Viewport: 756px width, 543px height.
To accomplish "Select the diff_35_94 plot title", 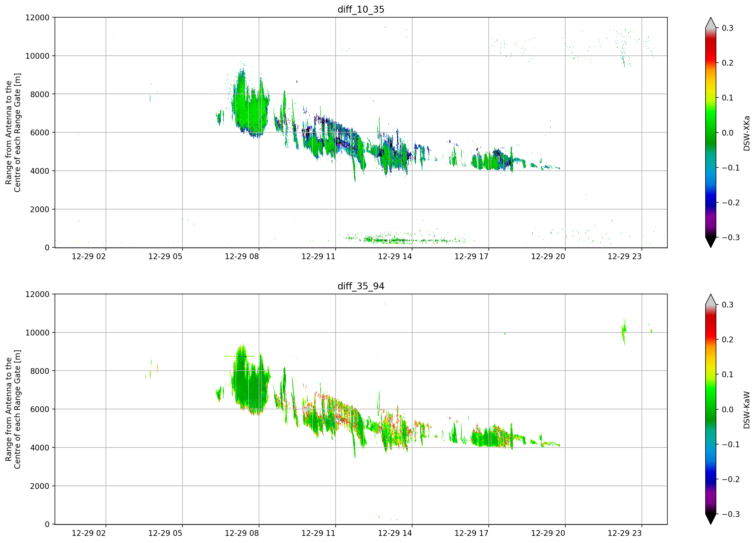I will (361, 286).
